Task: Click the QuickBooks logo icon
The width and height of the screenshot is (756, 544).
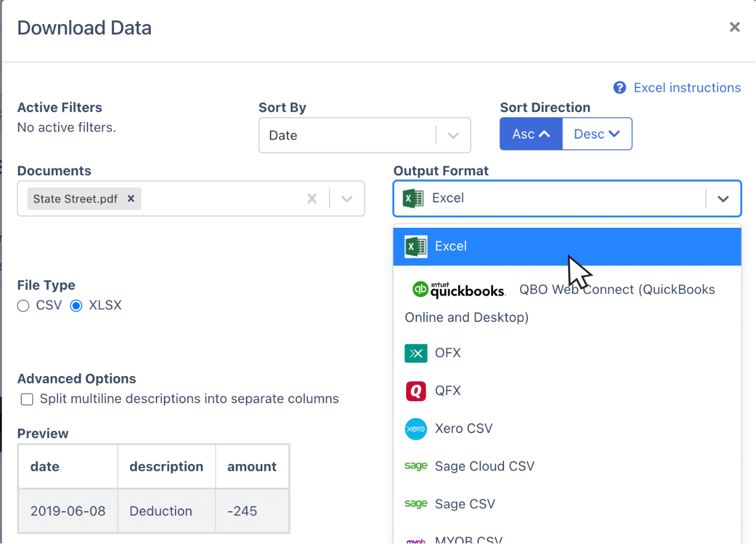Action: click(459, 289)
